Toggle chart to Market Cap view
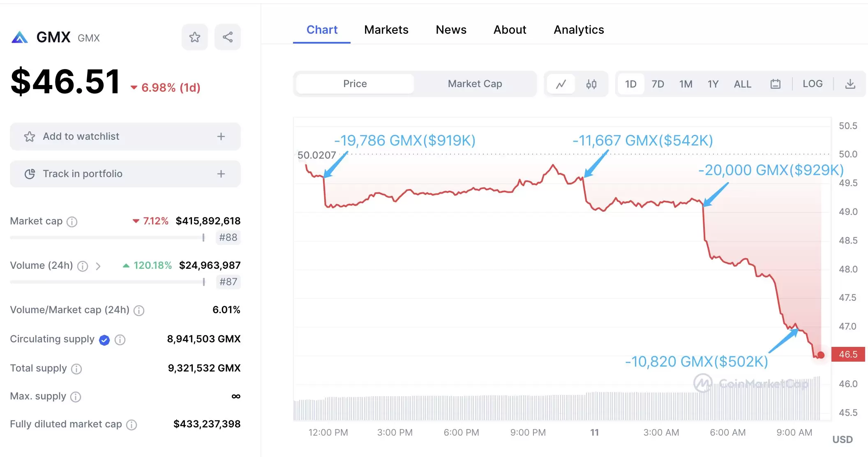Image resolution: width=868 pixels, height=457 pixels. (475, 84)
